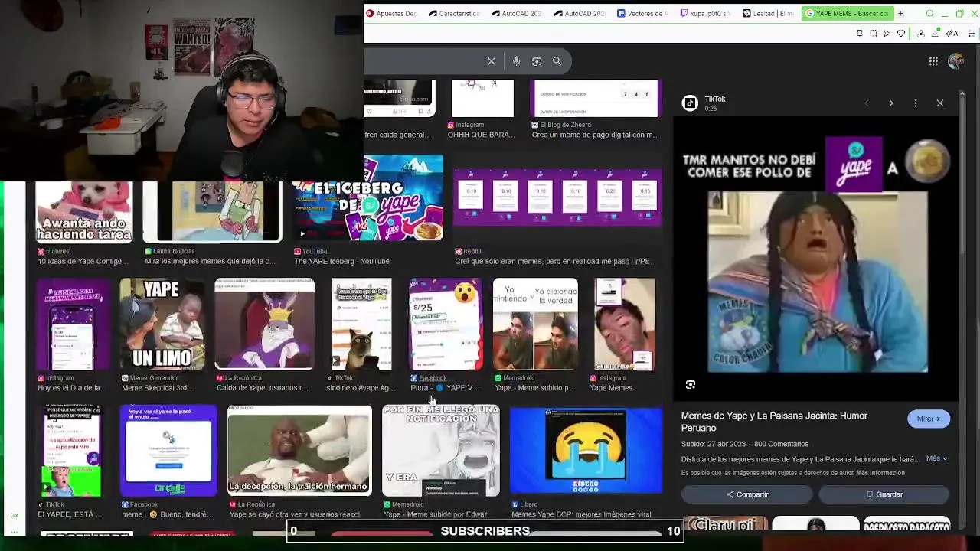980x551 pixels.
Task: Click 'Yape Memes' Instagram caption
Action: (x=611, y=388)
